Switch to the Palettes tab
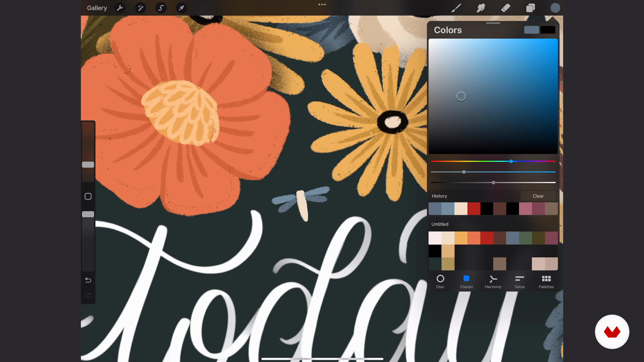This screenshot has height=362, width=644. click(546, 282)
